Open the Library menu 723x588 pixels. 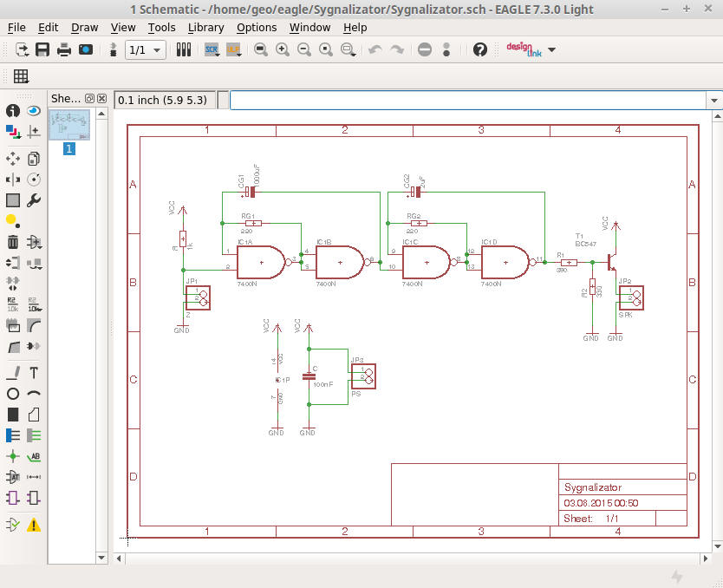click(205, 27)
